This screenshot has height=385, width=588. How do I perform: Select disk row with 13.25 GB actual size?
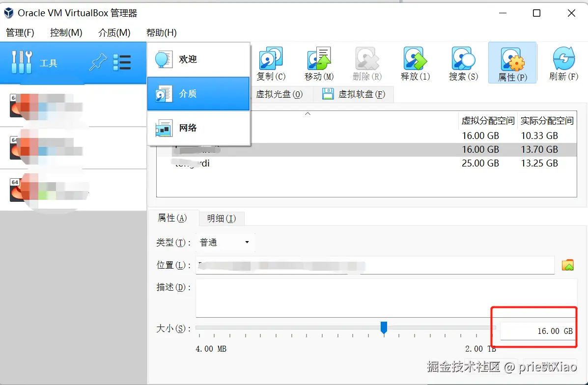(367, 164)
